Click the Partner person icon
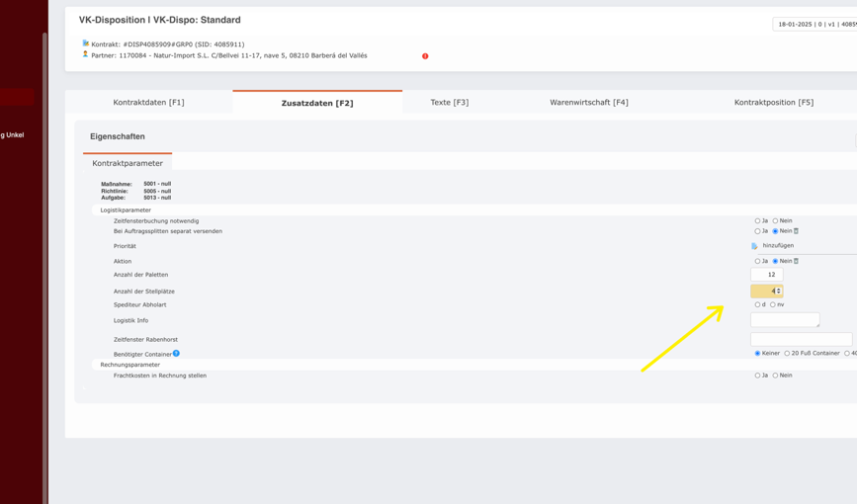Image resolution: width=857 pixels, height=504 pixels. pyautogui.click(x=86, y=55)
